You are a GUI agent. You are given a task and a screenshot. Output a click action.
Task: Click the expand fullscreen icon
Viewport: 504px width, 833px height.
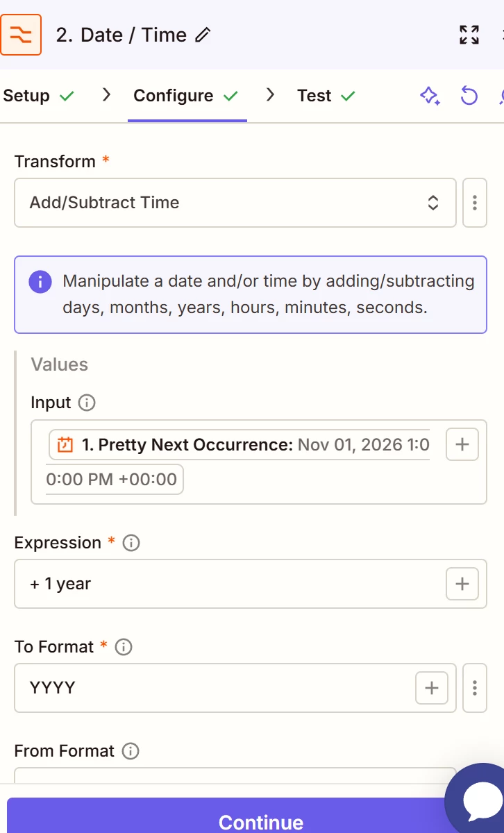(469, 35)
